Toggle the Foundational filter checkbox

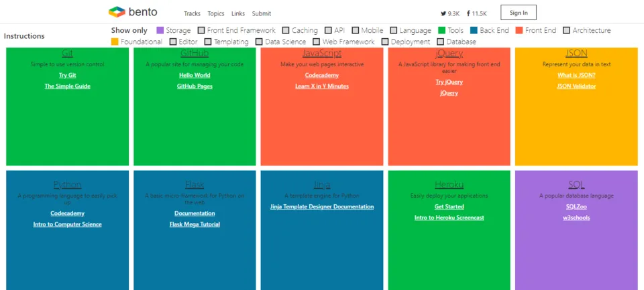(115, 42)
